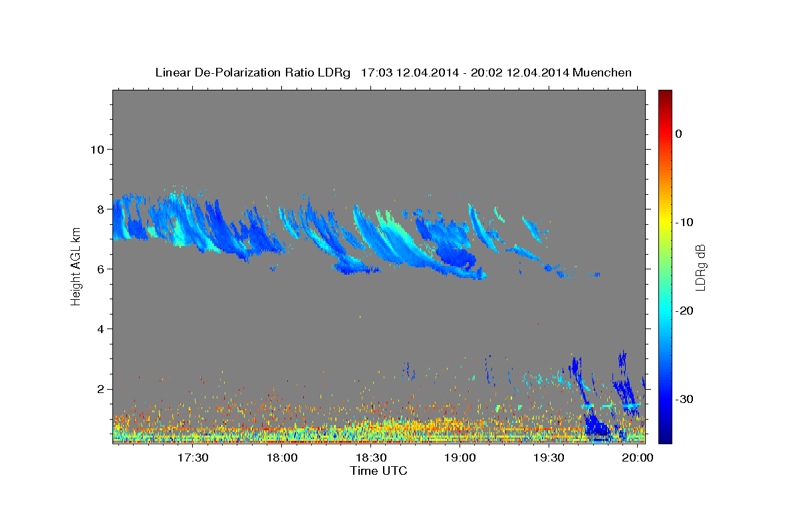
Task: Click the 20:00 time tick label
Action: (x=638, y=458)
